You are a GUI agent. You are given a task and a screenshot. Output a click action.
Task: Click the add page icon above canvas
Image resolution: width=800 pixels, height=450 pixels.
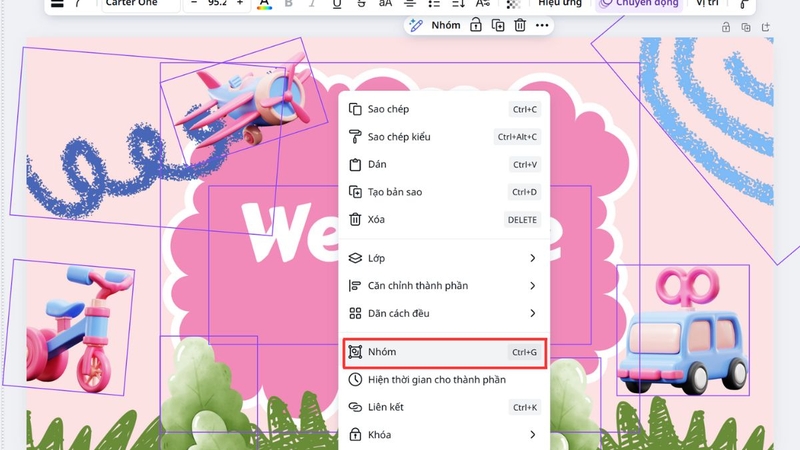[765, 28]
